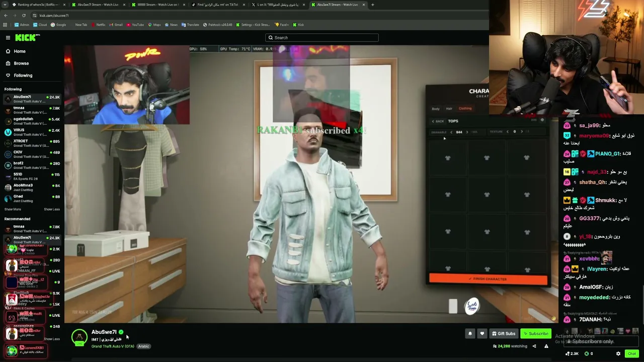644x362 pixels.
Task: Open Ghed channel in Following list
Action: 32,199
